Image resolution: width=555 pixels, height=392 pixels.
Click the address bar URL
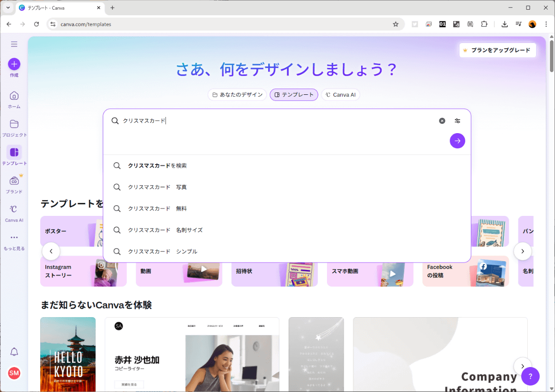[x=86, y=24]
